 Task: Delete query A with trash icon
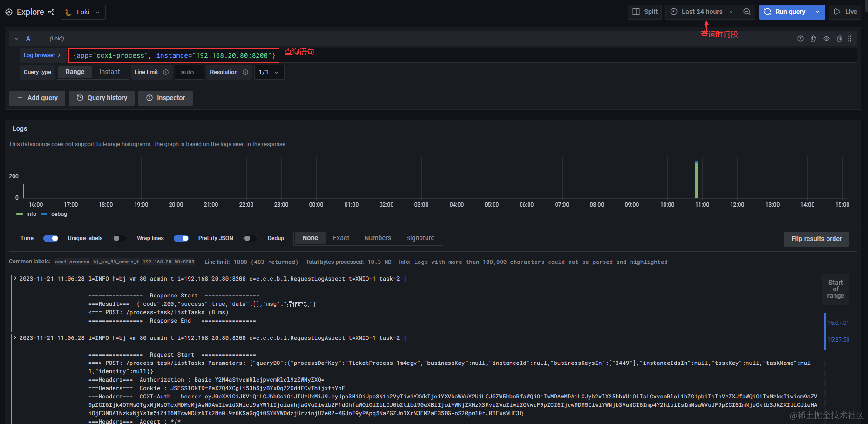pyautogui.click(x=840, y=39)
